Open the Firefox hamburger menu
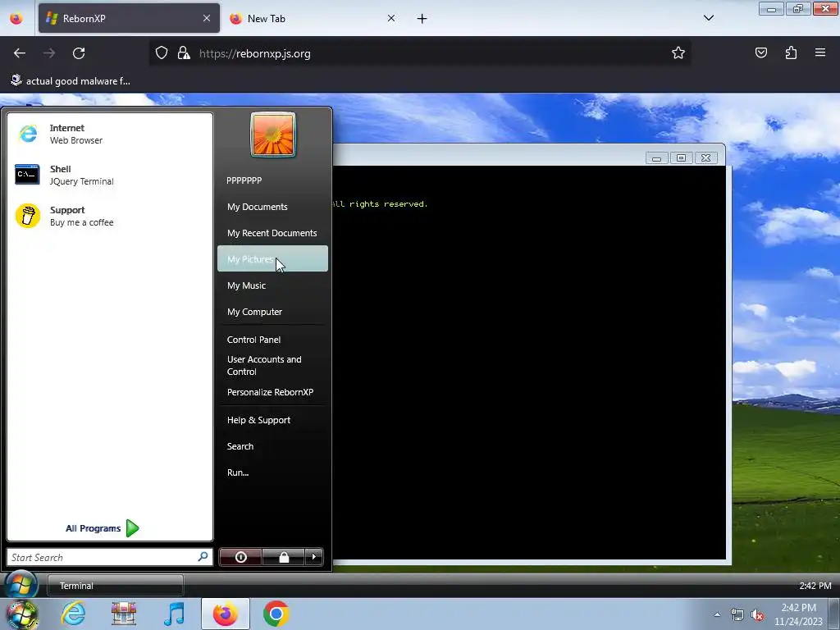The image size is (840, 630). pos(820,52)
